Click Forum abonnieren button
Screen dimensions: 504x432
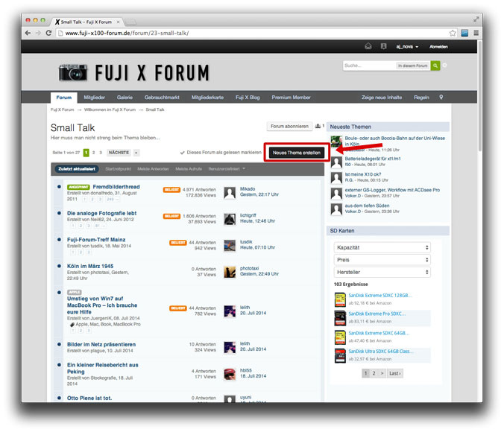pos(289,127)
